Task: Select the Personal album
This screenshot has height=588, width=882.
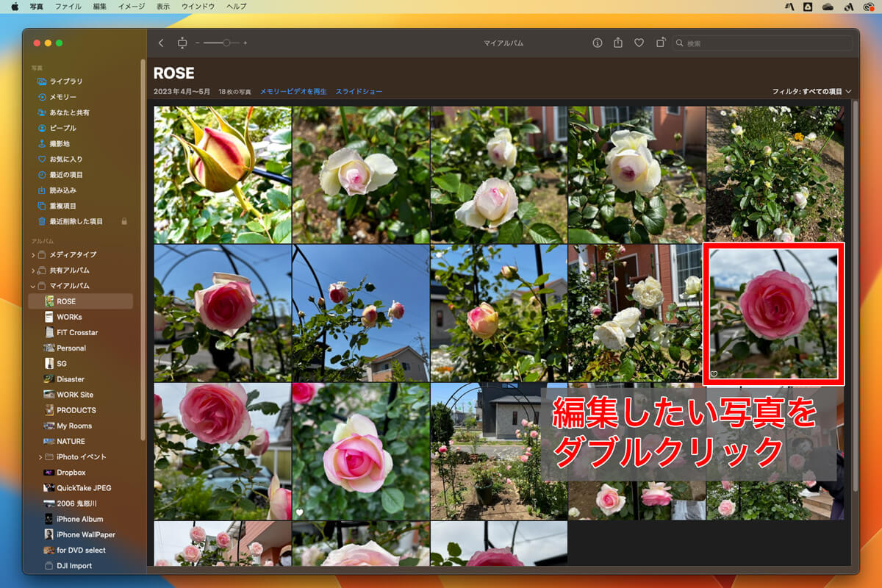Action: pos(80,348)
